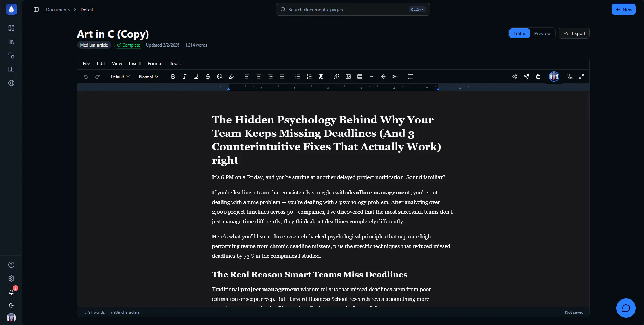Open the Edit menu
The height and width of the screenshot is (325, 644).
click(101, 63)
